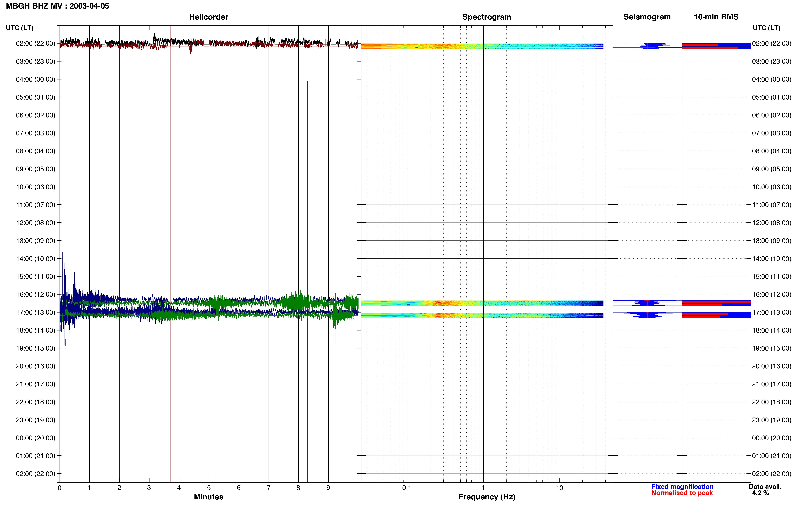Viewport: 812px width, 508px height.
Task: Click the "Data avail." label
Action: 765,486
